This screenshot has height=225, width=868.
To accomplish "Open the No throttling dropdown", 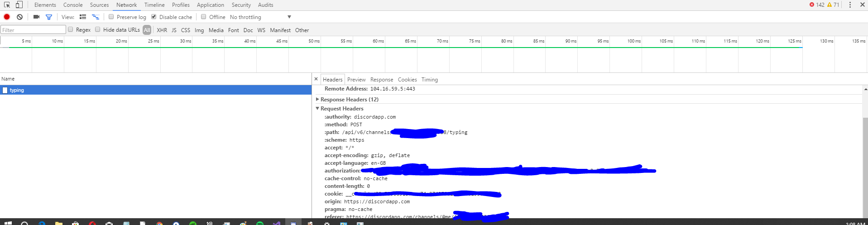I will pyautogui.click(x=260, y=17).
